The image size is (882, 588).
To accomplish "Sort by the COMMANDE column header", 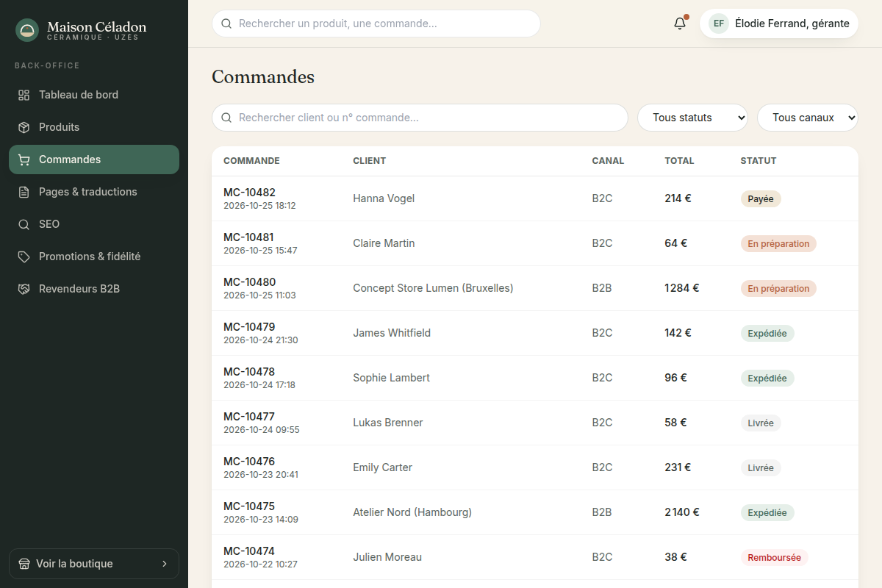I will [x=251, y=161].
